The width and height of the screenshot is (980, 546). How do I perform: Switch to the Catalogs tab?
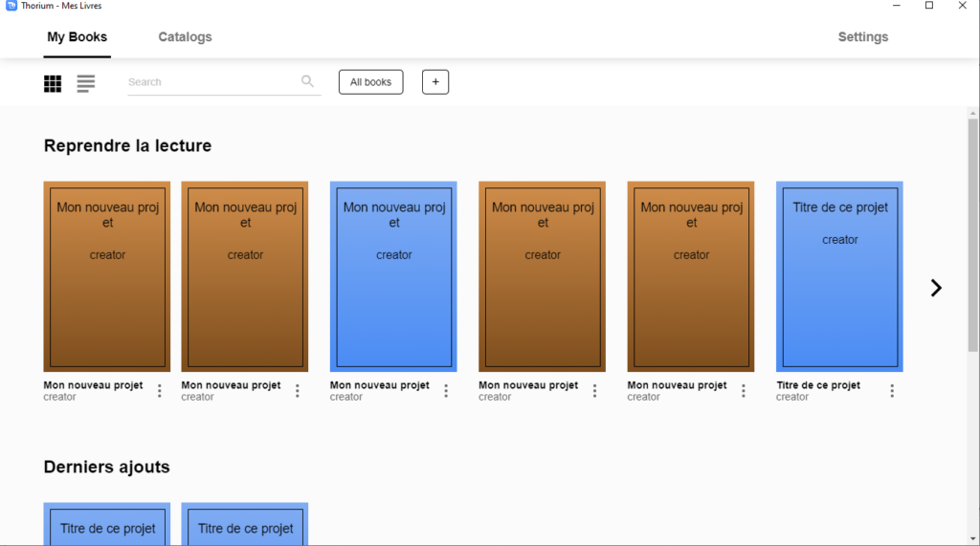tap(185, 37)
